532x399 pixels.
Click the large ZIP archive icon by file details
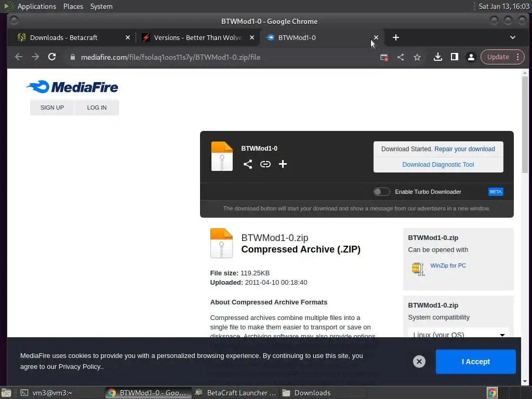(221, 243)
